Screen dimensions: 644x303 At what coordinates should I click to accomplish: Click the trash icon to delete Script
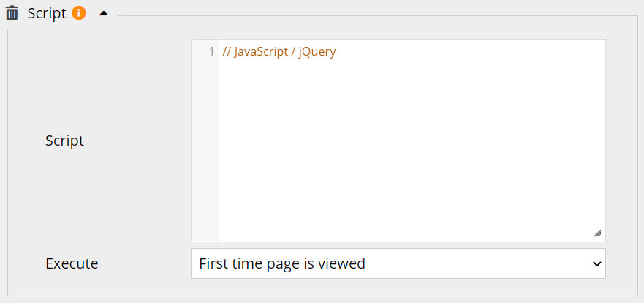(12, 13)
